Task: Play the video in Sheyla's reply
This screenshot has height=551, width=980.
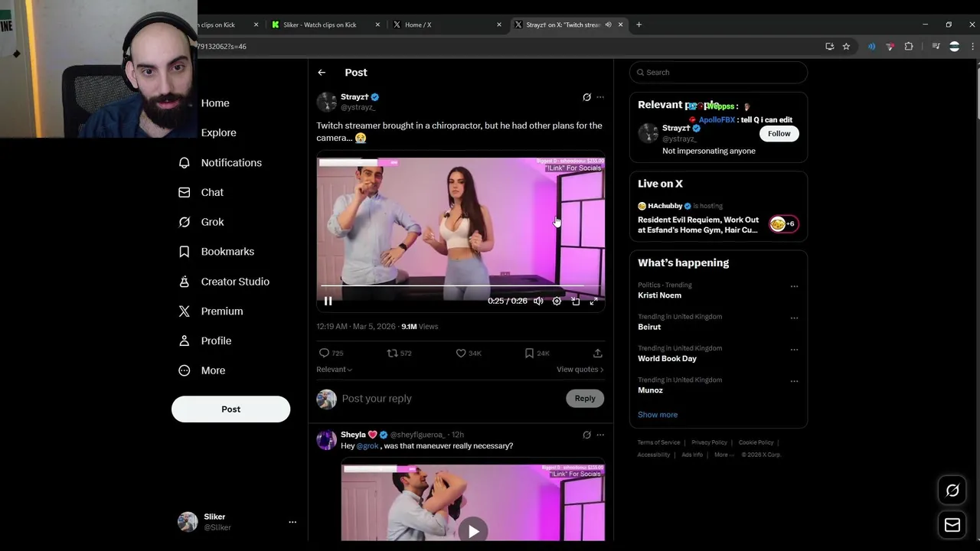Action: [473, 530]
